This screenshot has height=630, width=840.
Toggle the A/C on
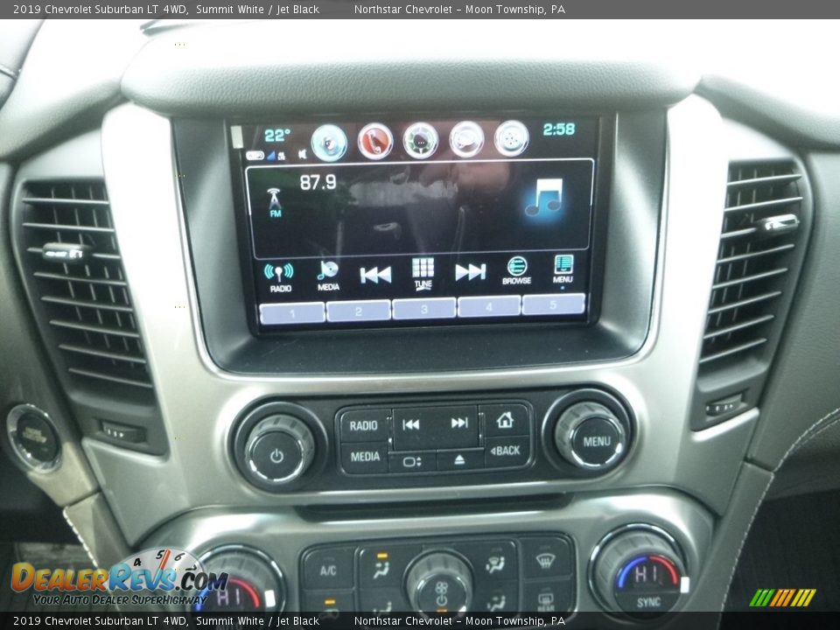tap(329, 571)
